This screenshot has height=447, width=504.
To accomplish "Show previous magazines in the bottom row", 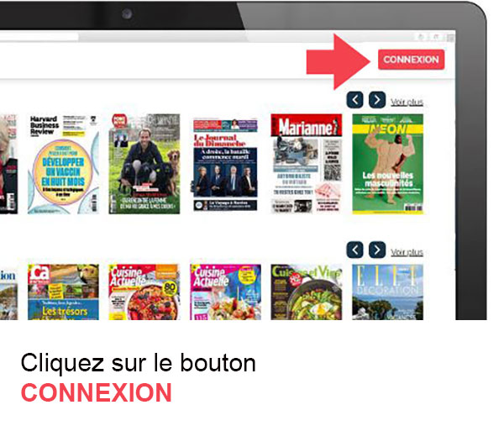I will tap(354, 250).
